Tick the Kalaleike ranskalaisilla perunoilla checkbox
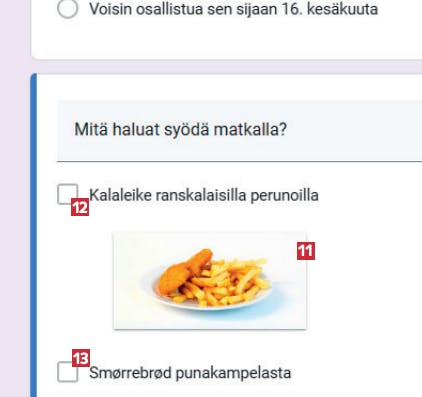 tap(68, 194)
